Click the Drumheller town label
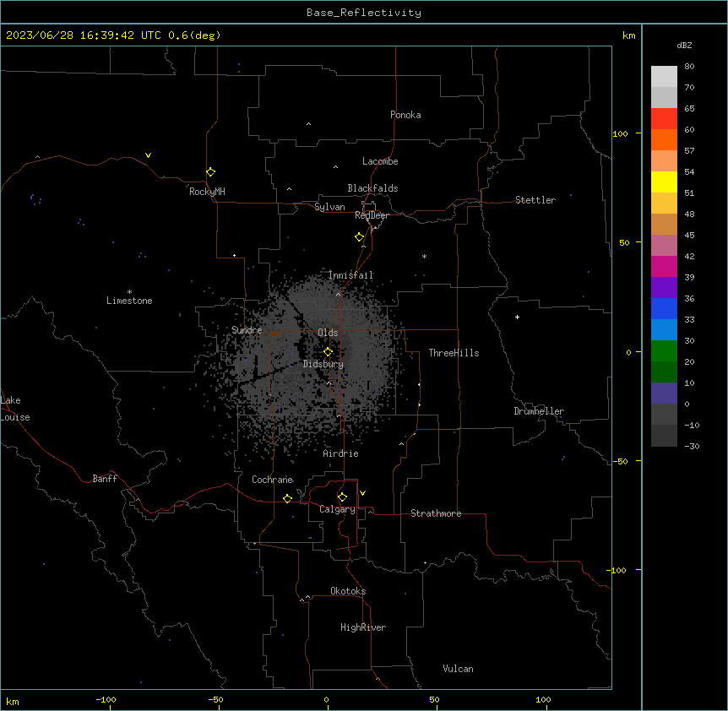The image size is (728, 711). (x=539, y=411)
